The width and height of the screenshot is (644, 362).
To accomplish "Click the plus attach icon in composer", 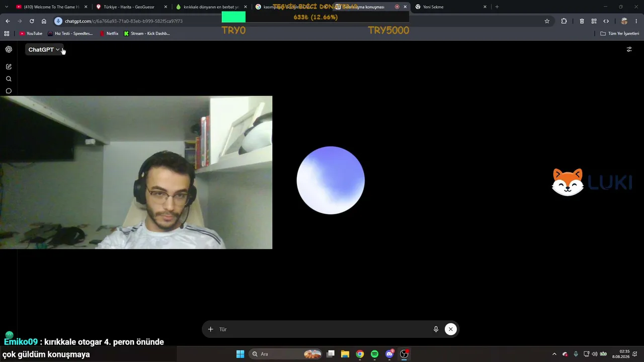I will tap(210, 329).
